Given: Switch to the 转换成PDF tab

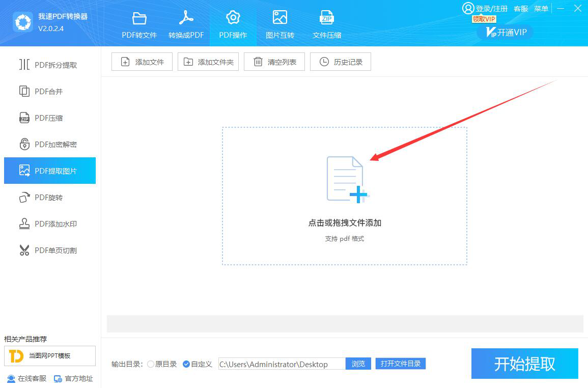Looking at the screenshot, I should 186,25.
